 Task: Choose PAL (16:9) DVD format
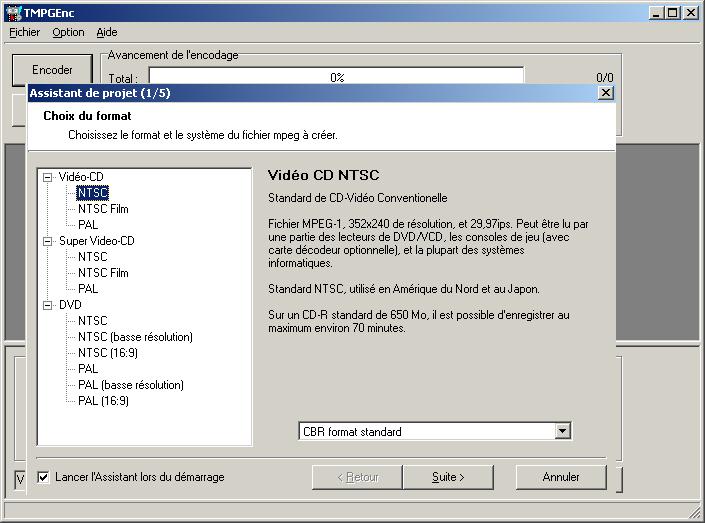(x=103, y=401)
